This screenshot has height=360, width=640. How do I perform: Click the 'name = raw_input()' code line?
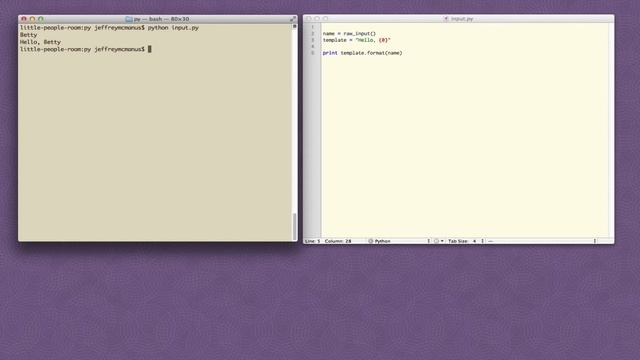point(349,33)
